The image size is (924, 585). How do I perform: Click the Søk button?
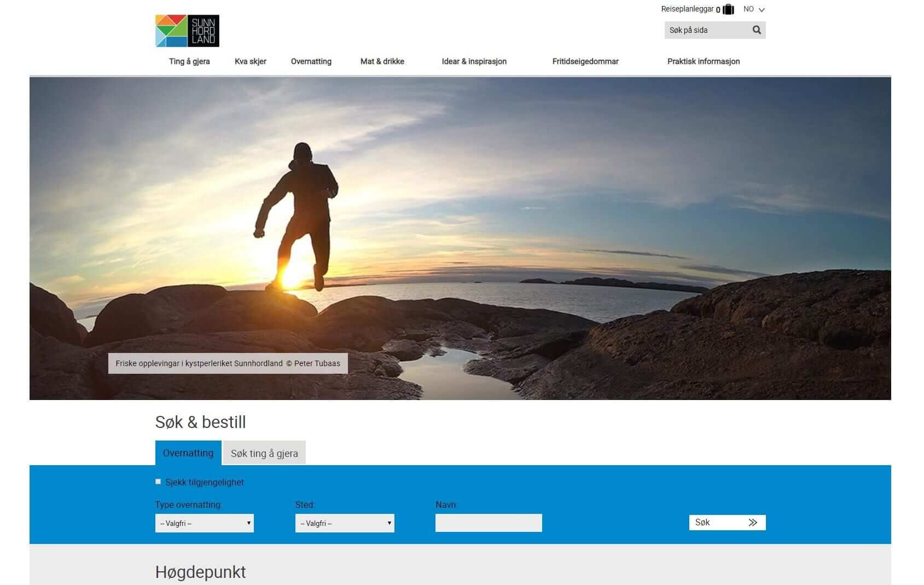pyautogui.click(x=727, y=523)
